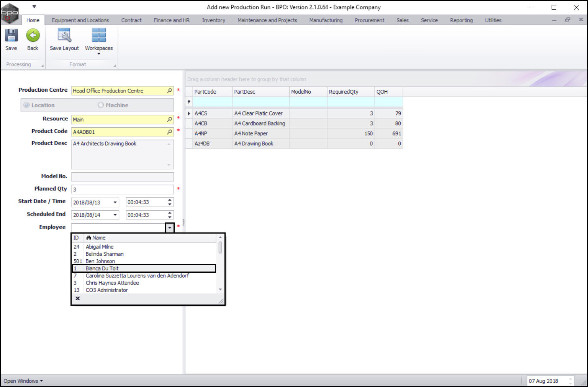This screenshot has height=387, width=588.
Task: Switch to the Home tab
Action: (x=33, y=20)
